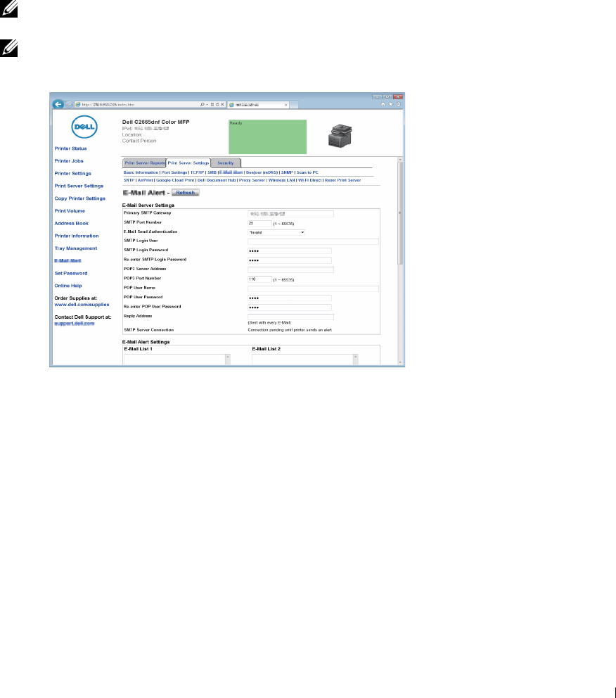Open SNTP submenu link
Viewport: 616px width, 698px height.
coord(129,180)
